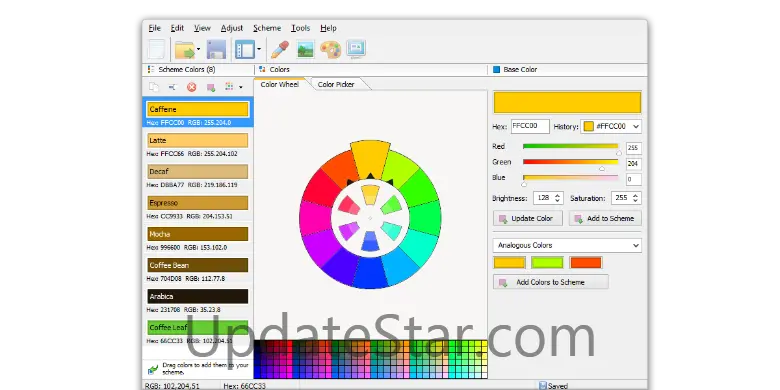Viewport: 780px width, 390px height.
Task: Click the Colors panel header icon
Action: click(262, 70)
